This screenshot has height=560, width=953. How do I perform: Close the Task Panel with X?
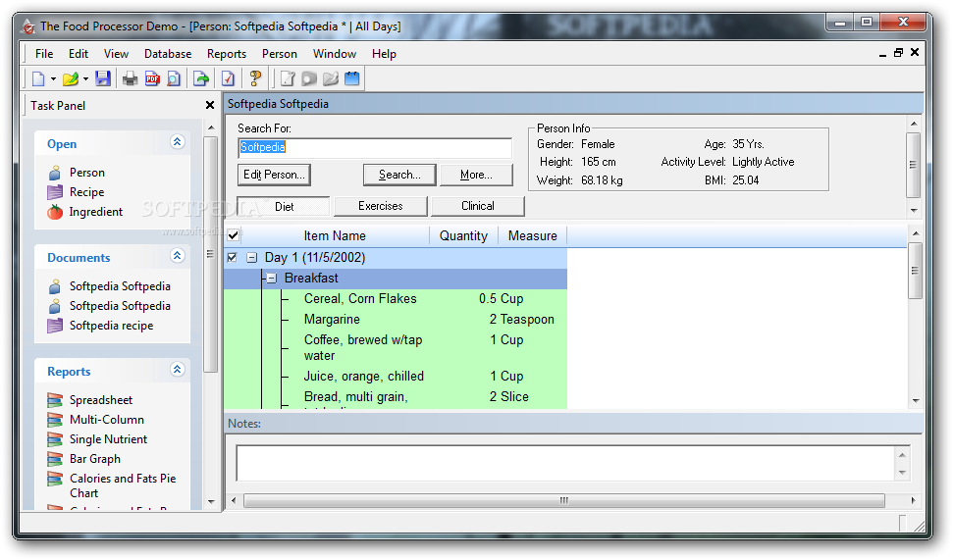210,105
